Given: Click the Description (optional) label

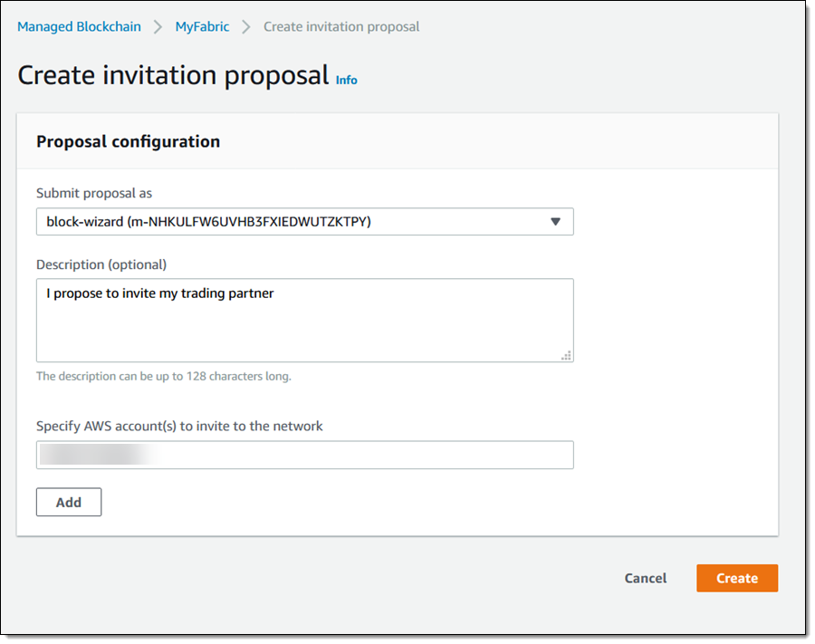Looking at the screenshot, I should coord(101,264).
